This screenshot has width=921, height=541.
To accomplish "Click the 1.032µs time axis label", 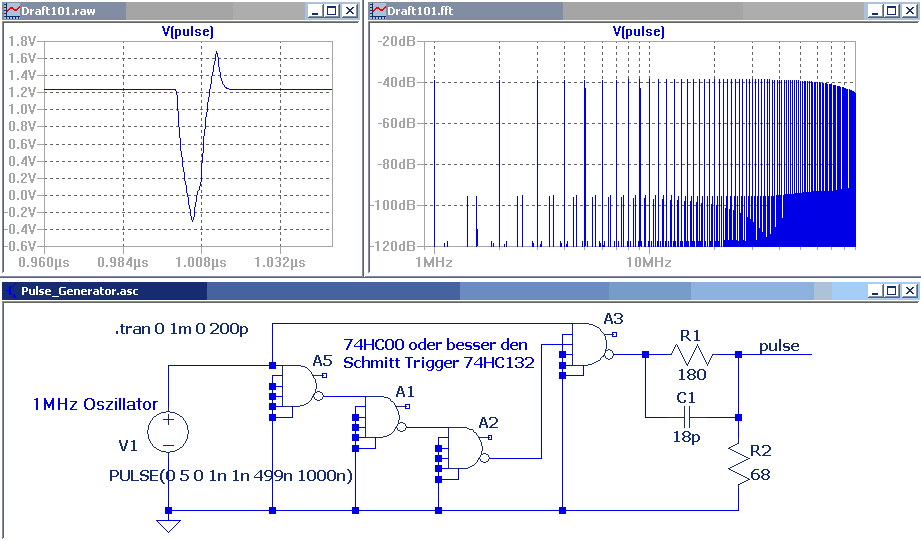I will 280,262.
